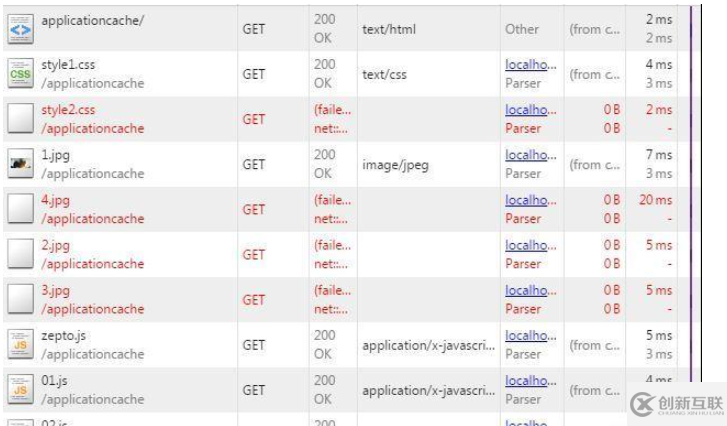The image size is (727, 426).
Task: Click the GET method of style2.css row
Action: tap(254, 120)
